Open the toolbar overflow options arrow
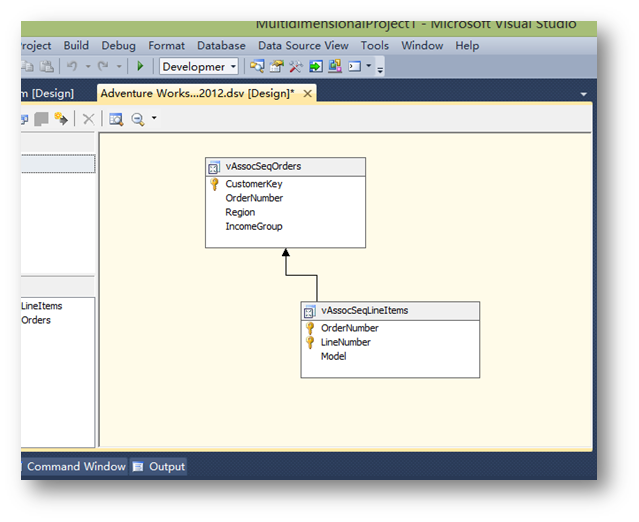Screen dimensions: 639x522 380,70
